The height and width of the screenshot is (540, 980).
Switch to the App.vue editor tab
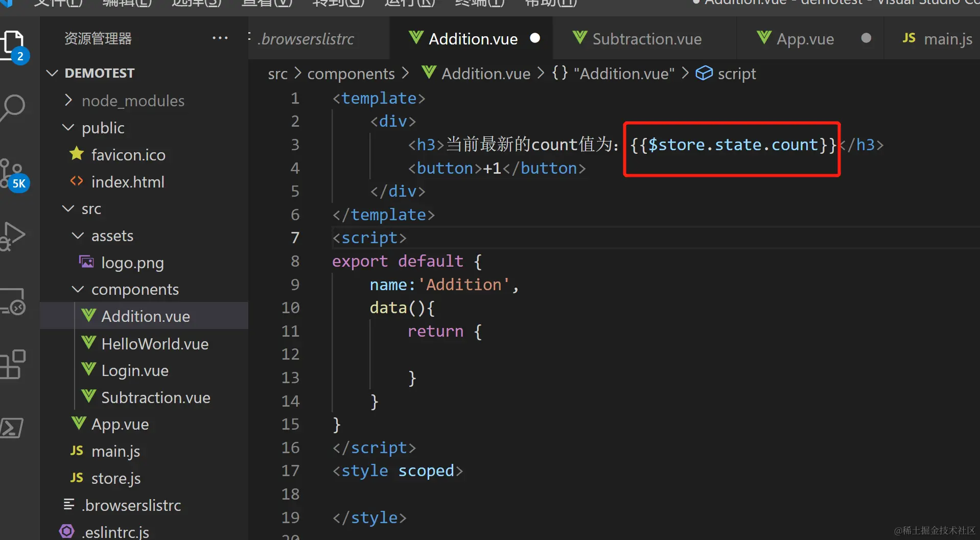coord(810,38)
